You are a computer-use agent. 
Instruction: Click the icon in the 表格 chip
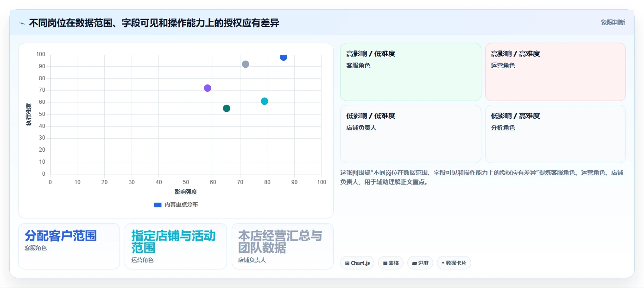[x=385, y=263]
